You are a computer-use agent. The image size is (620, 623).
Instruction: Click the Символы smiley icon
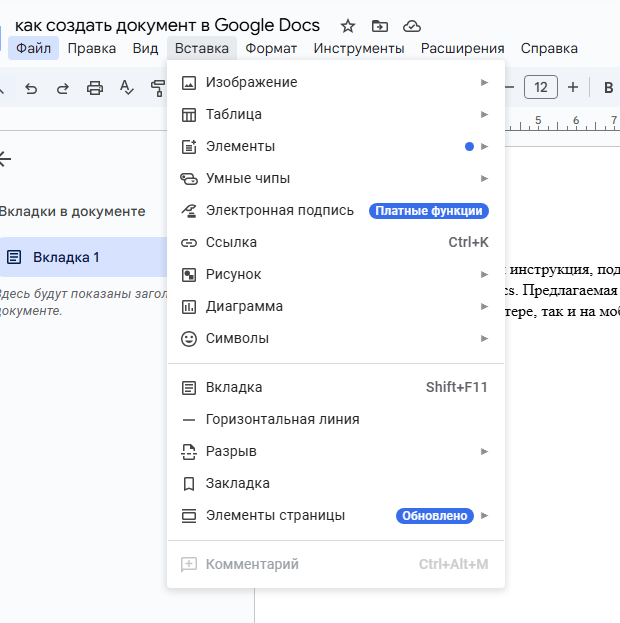189,339
